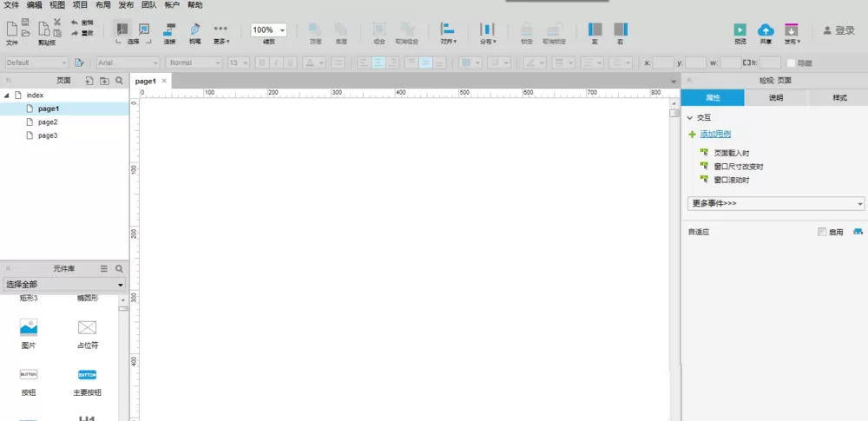This screenshot has width=868, height=421.
Task: Open the Distribute (分布) dropdown
Action: [x=487, y=32]
